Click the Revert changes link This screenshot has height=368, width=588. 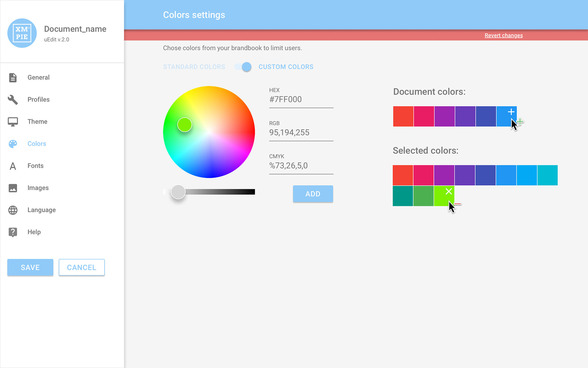point(503,36)
